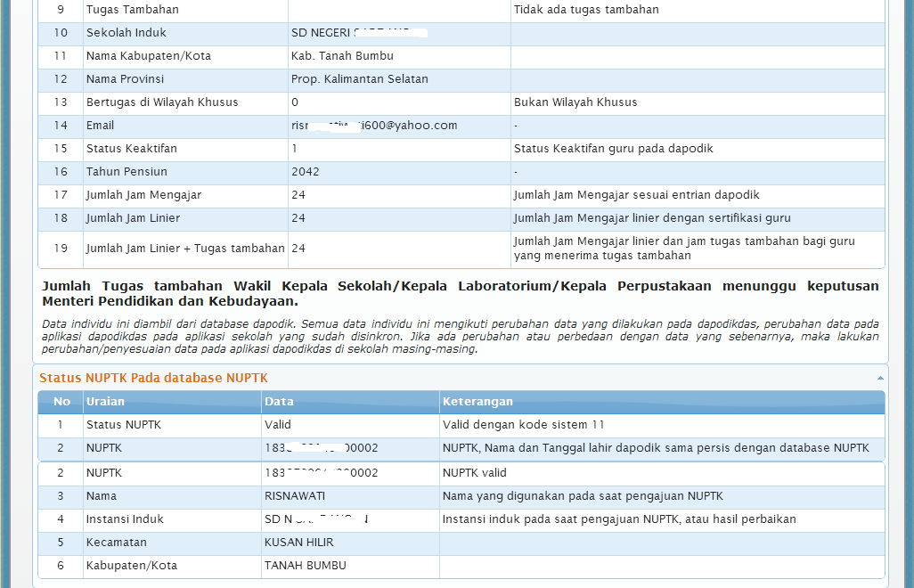Select the 'NUPTK valid' description
This screenshot has height=588, width=914.
tap(474, 472)
